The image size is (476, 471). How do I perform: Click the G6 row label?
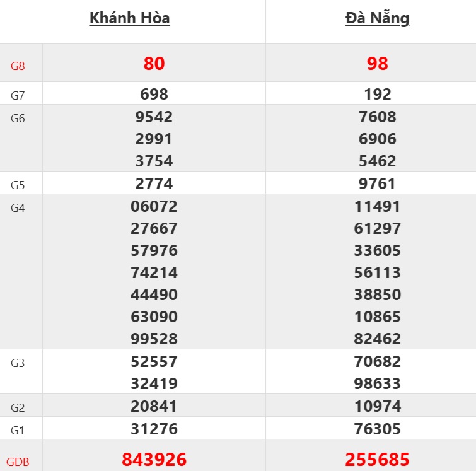click(18, 119)
